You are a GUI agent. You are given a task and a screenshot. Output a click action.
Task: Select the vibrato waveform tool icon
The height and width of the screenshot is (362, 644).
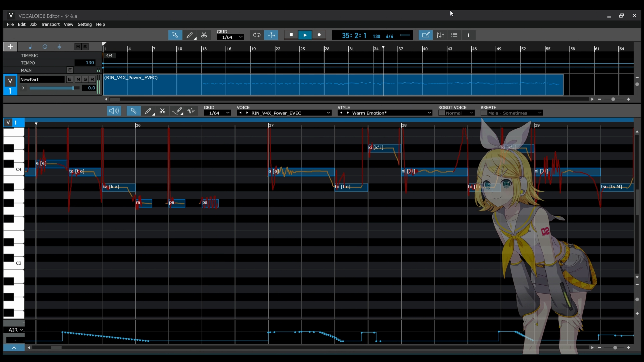(191, 111)
